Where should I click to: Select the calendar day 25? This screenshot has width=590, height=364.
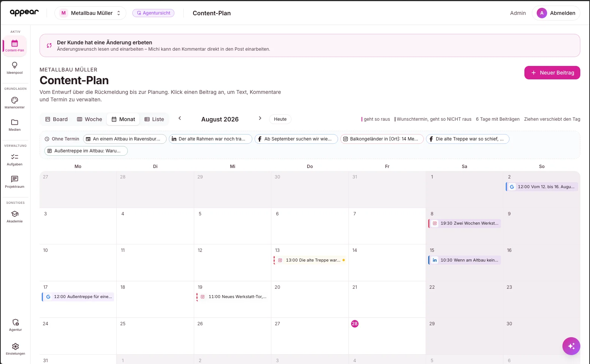(x=123, y=324)
